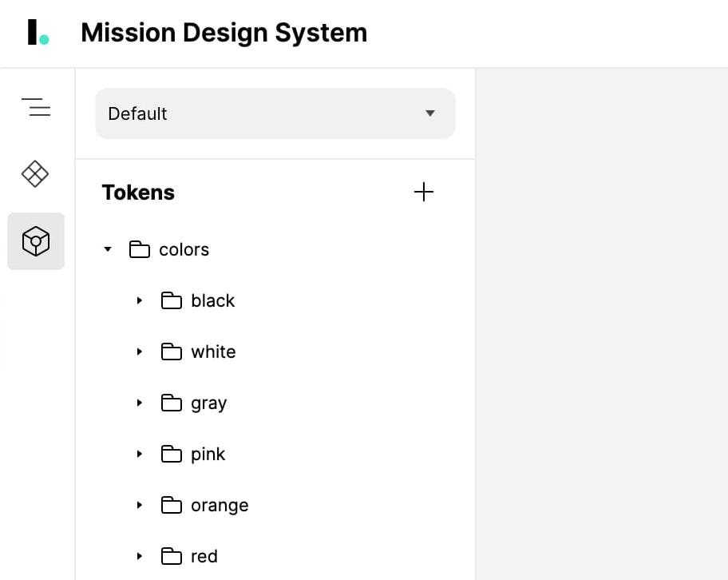
Task: Click the black folder icon
Action: pyautogui.click(x=172, y=300)
